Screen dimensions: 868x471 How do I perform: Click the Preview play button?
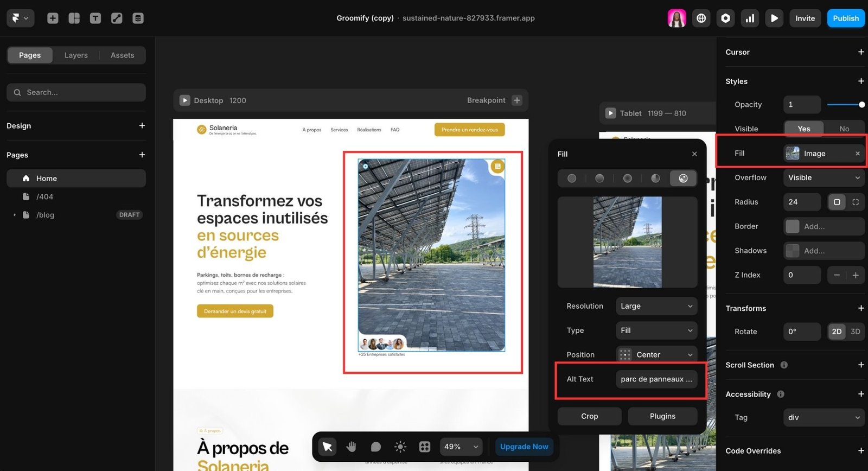[x=774, y=18]
